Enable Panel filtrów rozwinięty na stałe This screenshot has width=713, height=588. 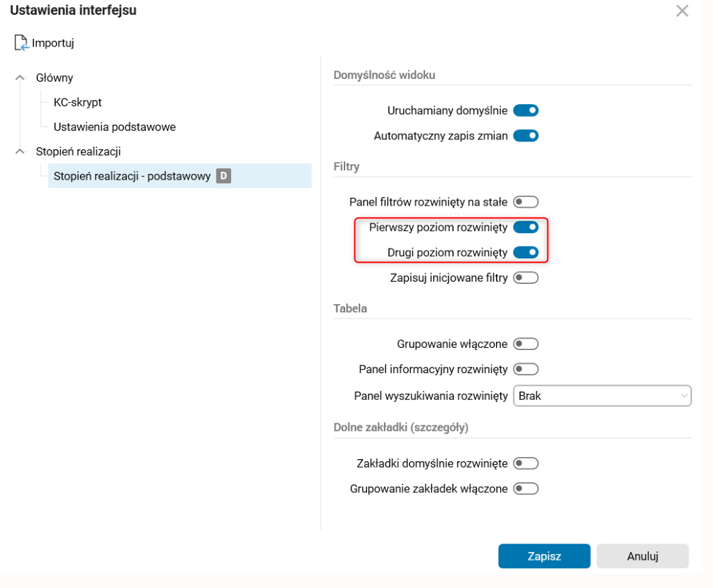tap(526, 202)
